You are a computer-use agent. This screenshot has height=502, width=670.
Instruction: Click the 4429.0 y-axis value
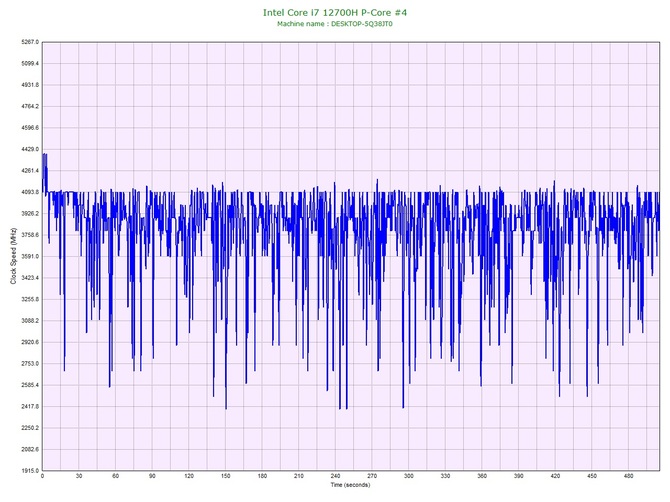30,149
